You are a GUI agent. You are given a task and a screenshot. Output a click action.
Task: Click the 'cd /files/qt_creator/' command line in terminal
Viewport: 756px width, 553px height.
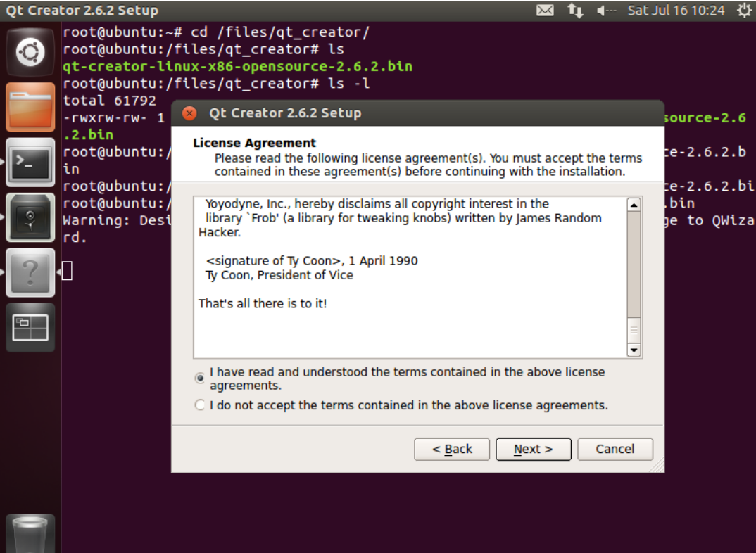[x=216, y=32]
